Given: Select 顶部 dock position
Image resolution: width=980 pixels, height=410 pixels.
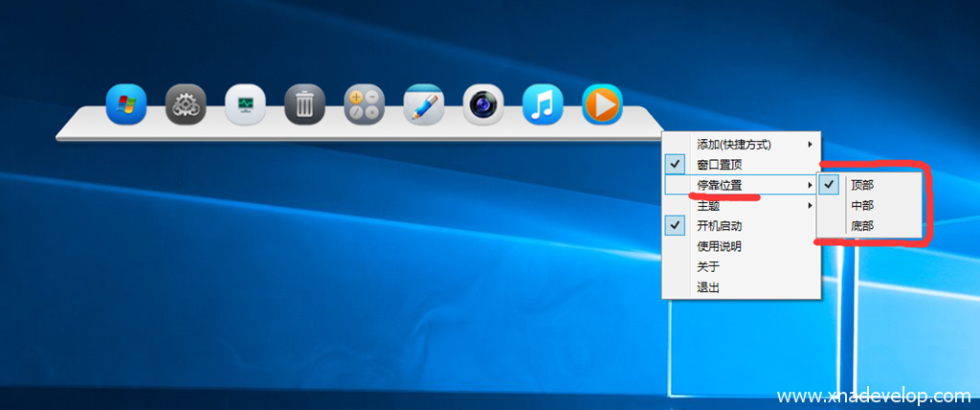Looking at the screenshot, I should (861, 185).
